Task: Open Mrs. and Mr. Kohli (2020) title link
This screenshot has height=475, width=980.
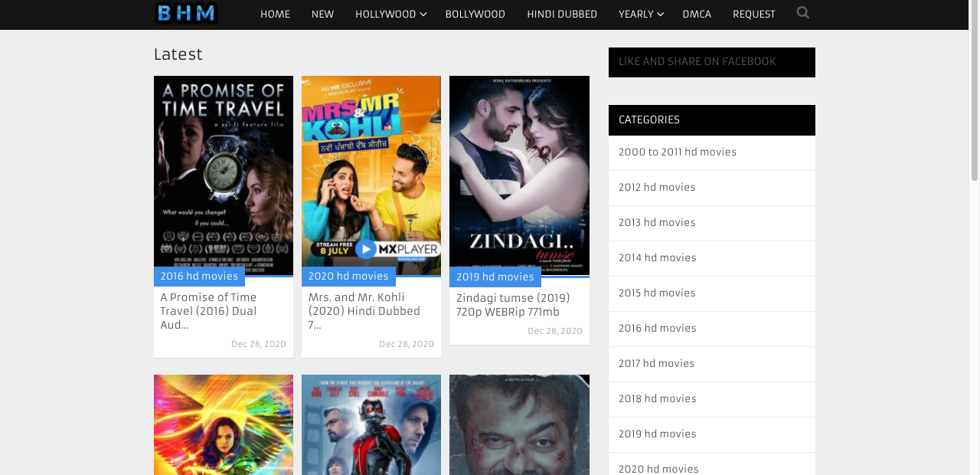Action: pyautogui.click(x=364, y=311)
